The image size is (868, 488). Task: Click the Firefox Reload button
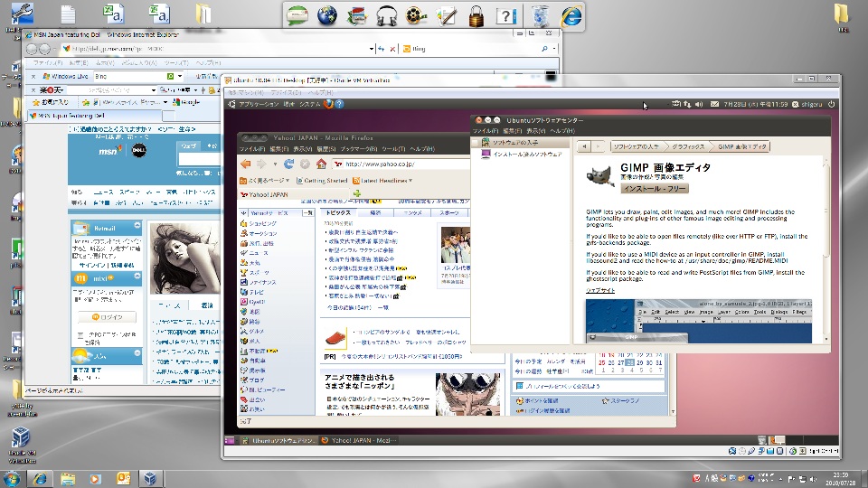(289, 164)
